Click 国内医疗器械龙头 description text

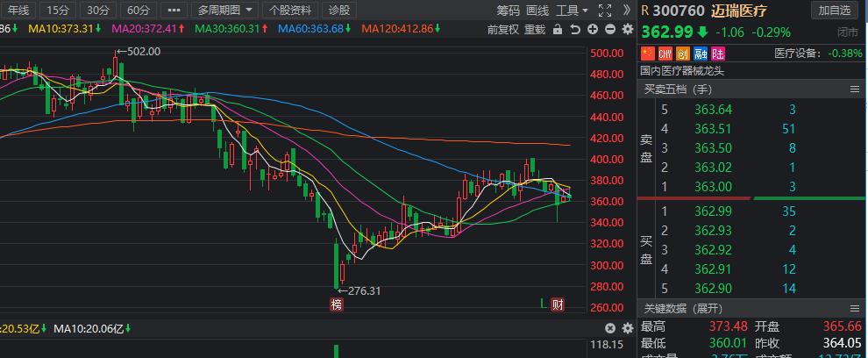(682, 71)
